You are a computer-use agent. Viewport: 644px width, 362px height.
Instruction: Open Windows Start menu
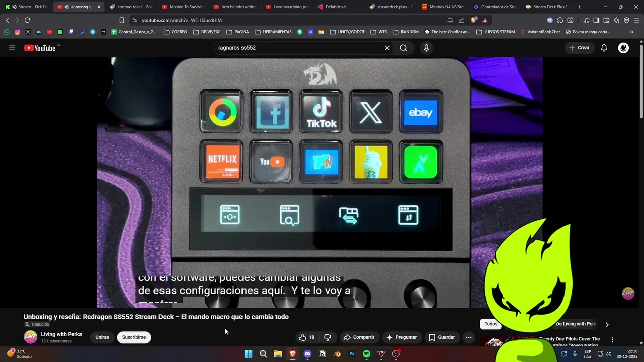pos(248,354)
